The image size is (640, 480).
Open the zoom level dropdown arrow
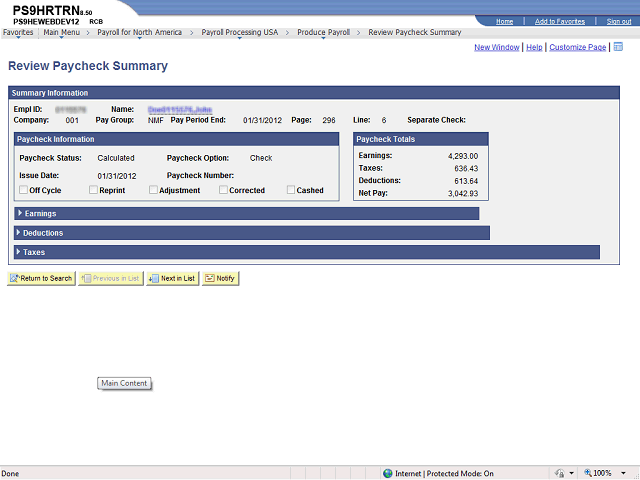[x=623, y=473]
